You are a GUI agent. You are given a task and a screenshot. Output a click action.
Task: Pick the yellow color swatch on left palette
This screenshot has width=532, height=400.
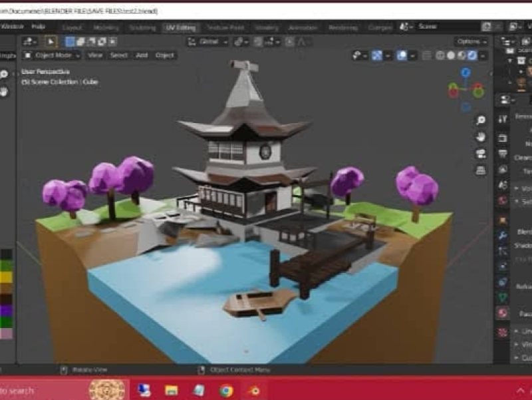point(6,276)
